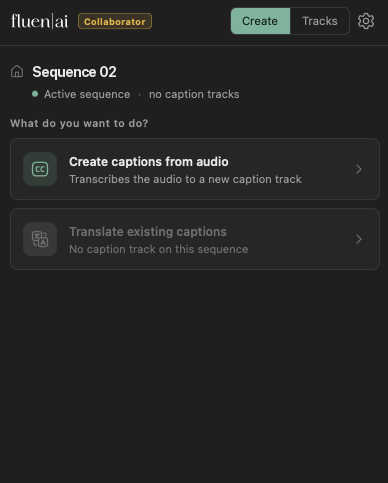Click 'Transcribes the audio to a new caption track'
This screenshot has height=483, width=388.
click(x=185, y=179)
